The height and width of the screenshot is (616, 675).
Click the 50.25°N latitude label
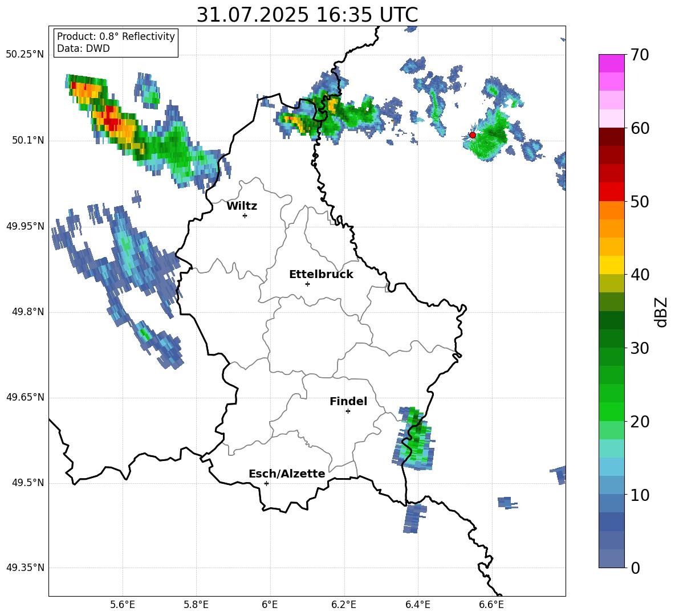[25, 55]
